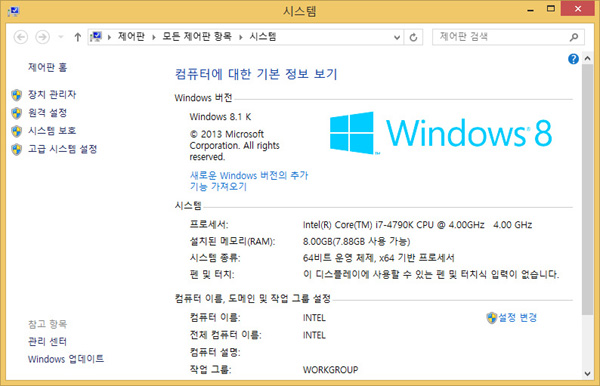
Task: Open the address bar history dropdown
Action: 397,37
